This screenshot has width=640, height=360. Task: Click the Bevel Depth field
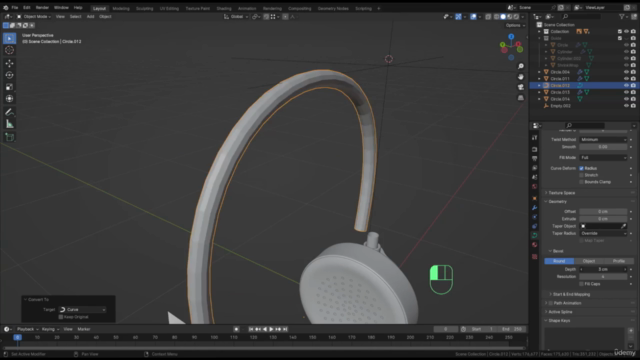(x=603, y=269)
